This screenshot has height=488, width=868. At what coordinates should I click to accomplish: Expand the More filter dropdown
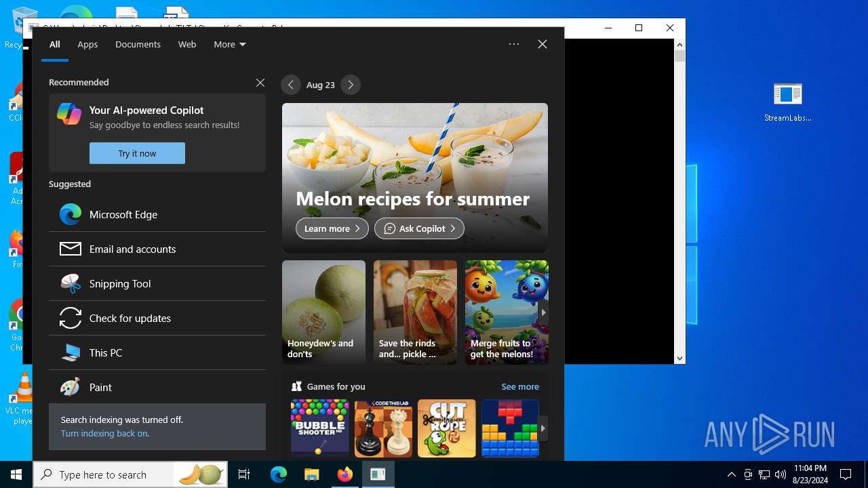[229, 44]
